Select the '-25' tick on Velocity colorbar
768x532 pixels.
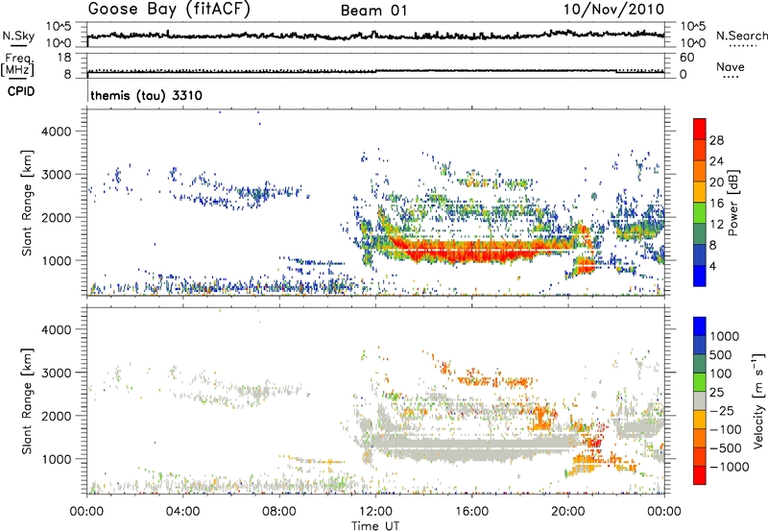722,411
